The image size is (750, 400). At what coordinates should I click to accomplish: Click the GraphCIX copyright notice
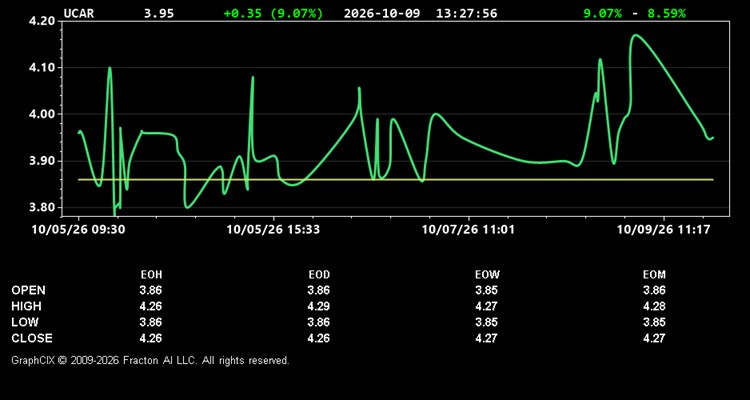click(150, 360)
